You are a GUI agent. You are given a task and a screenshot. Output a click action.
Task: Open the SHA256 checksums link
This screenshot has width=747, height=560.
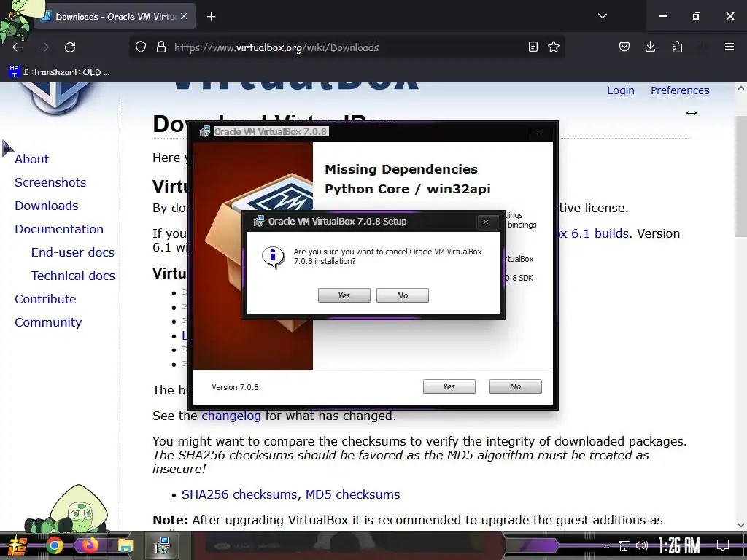[x=239, y=495]
